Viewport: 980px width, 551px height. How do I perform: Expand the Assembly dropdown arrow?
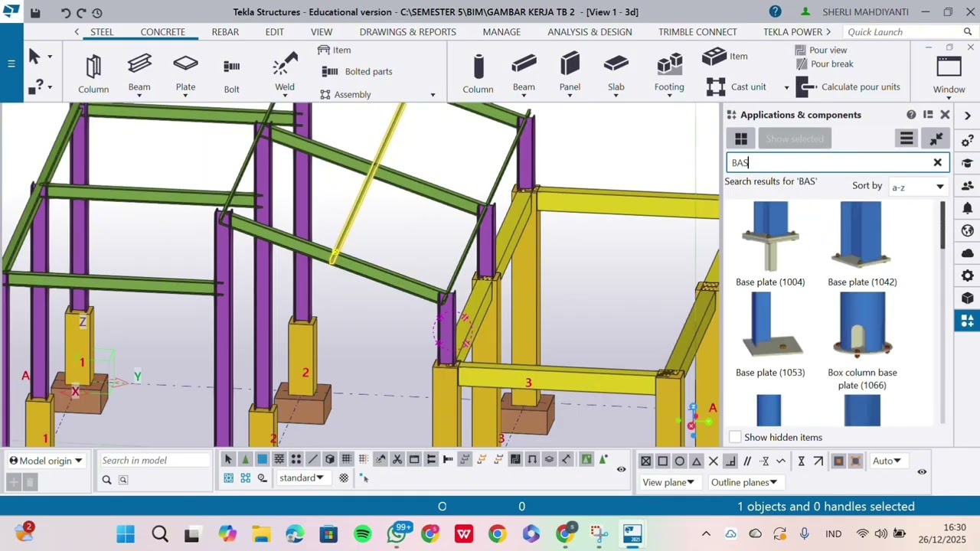click(433, 95)
